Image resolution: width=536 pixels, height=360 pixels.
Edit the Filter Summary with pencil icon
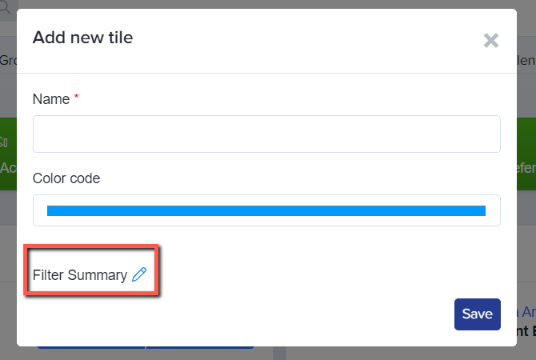[139, 275]
